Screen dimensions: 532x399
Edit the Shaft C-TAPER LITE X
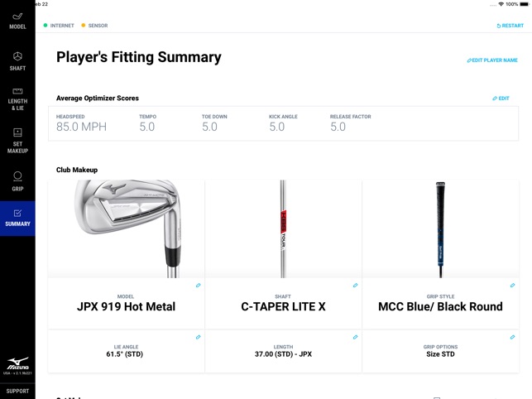[355, 286]
